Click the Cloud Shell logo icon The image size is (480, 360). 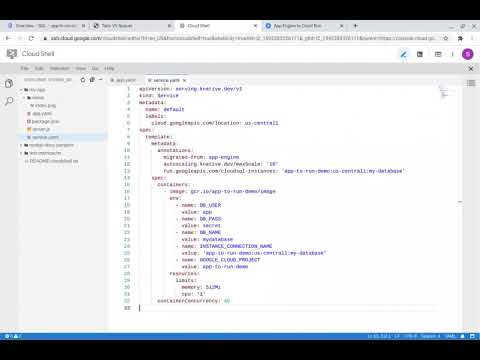(12, 54)
